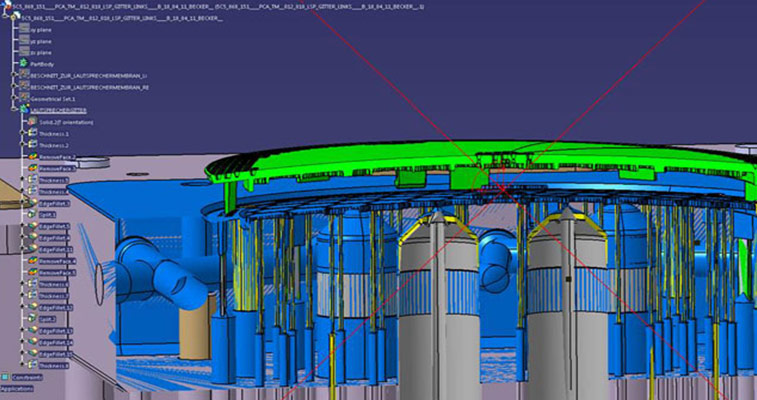Image resolution: width=757 pixels, height=400 pixels.
Task: Select the PartBody label
Action: [x=42, y=64]
